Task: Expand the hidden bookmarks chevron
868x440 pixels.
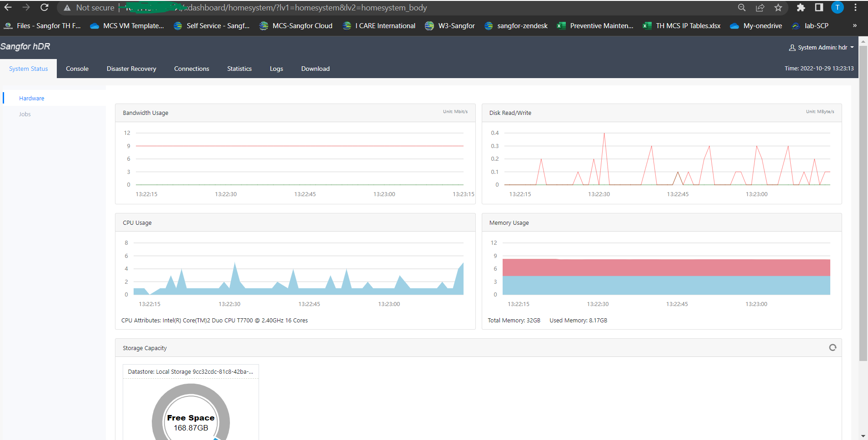Action: (855, 25)
